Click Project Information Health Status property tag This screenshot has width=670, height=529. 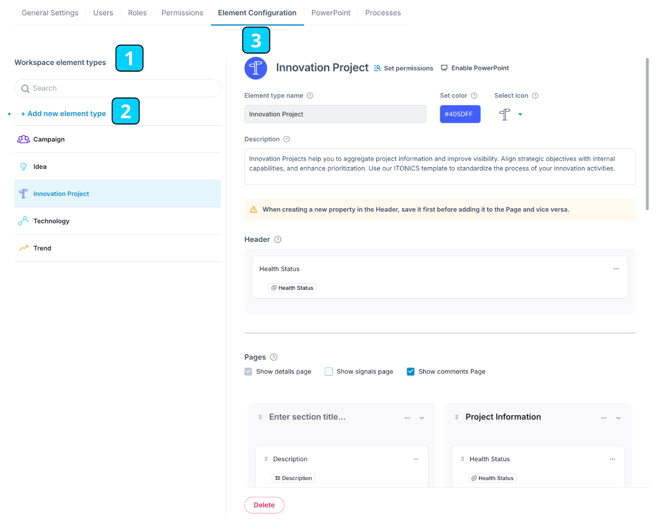pos(492,478)
